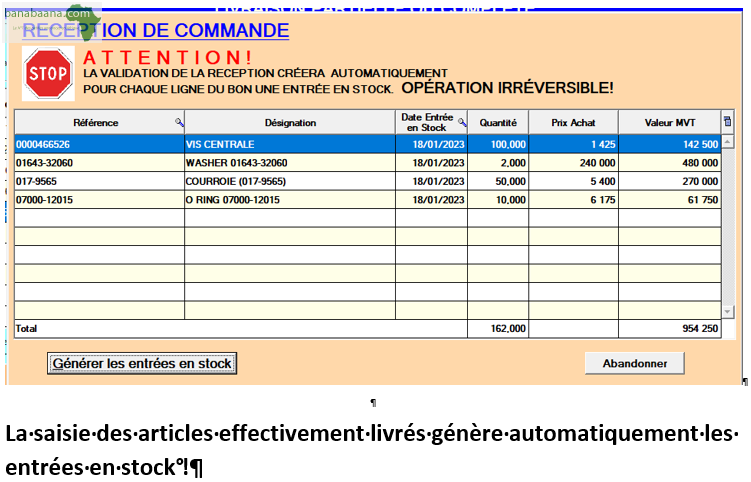Image resolution: width=751 pixels, height=482 pixels.
Task: Click the Prix Achat column header
Action: coord(573,123)
